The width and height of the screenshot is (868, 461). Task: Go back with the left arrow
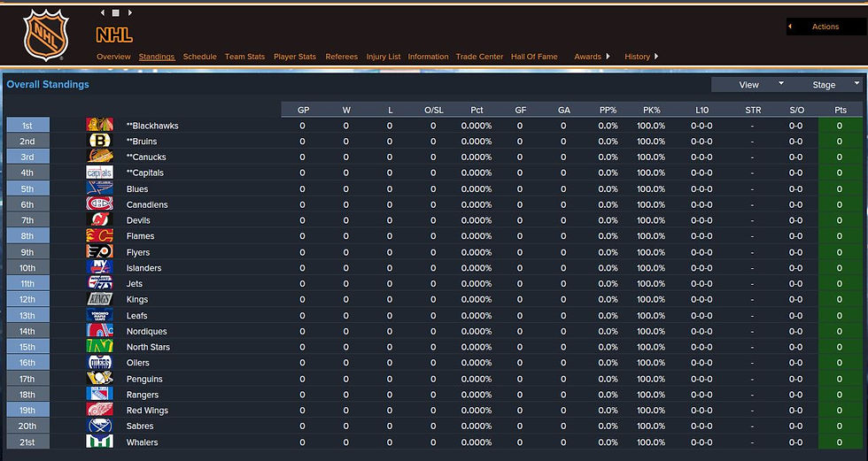[x=103, y=12]
